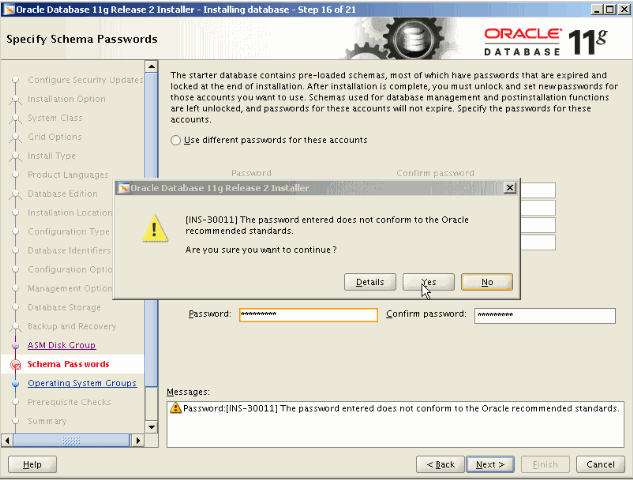The width and height of the screenshot is (633, 480).
Task: Minimize the installer window
Action: click(x=597, y=9)
